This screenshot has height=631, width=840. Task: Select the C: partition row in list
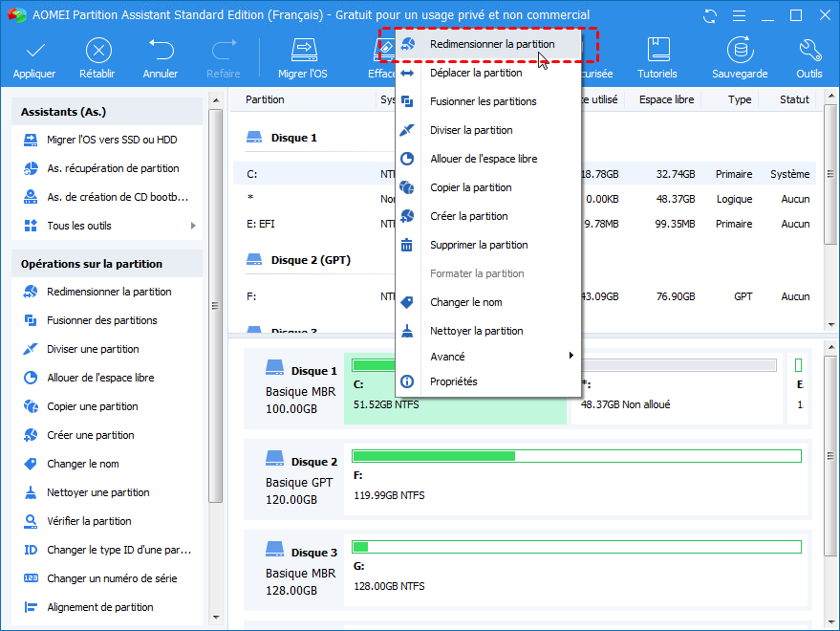[525, 174]
